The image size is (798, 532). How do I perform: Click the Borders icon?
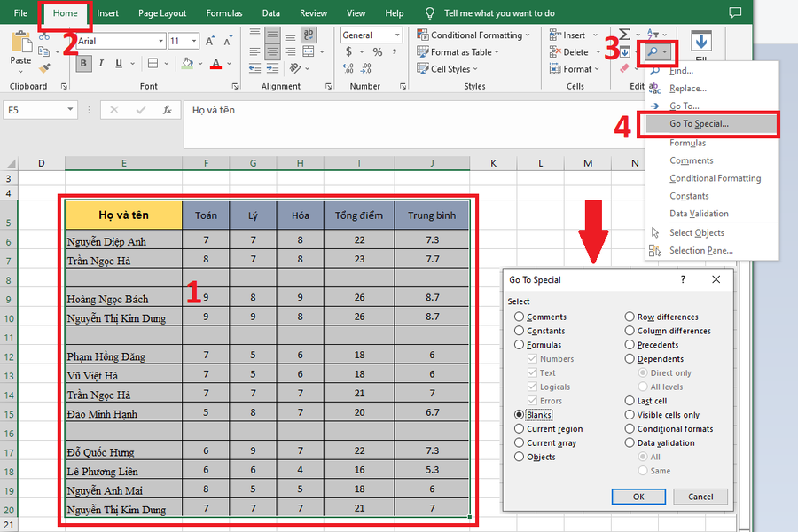pos(153,63)
